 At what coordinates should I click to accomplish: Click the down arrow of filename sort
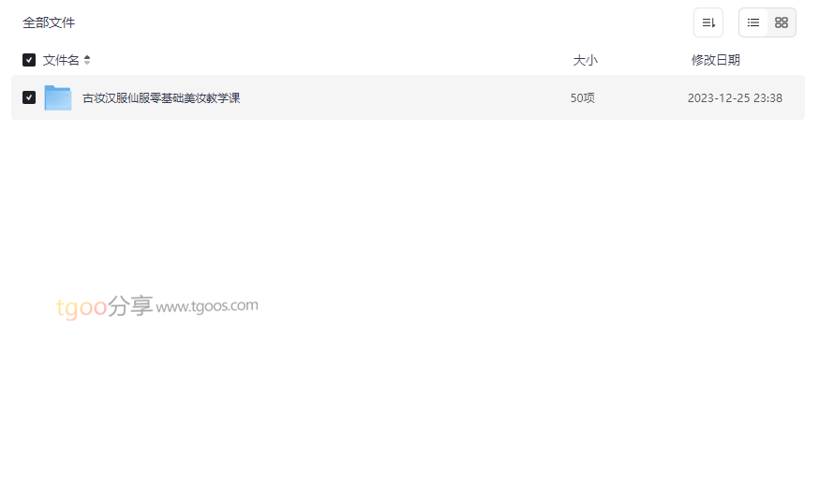click(x=87, y=63)
